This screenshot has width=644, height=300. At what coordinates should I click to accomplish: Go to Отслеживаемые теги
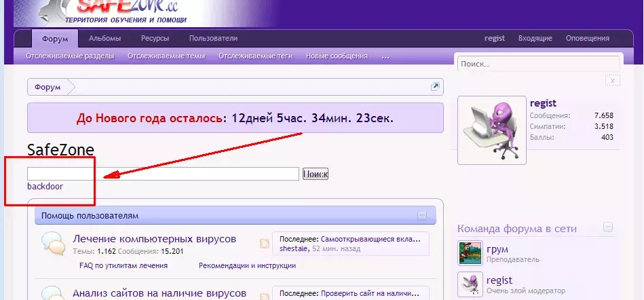tap(255, 56)
